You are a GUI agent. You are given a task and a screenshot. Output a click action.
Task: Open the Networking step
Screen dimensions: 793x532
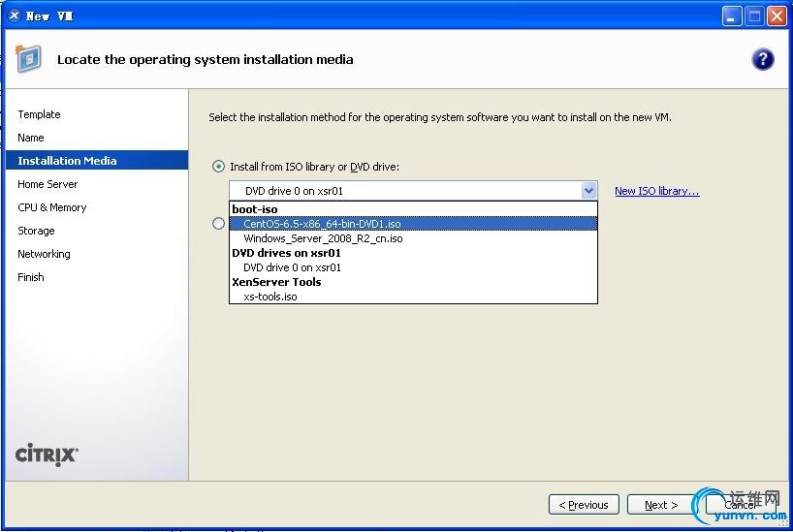click(x=44, y=254)
